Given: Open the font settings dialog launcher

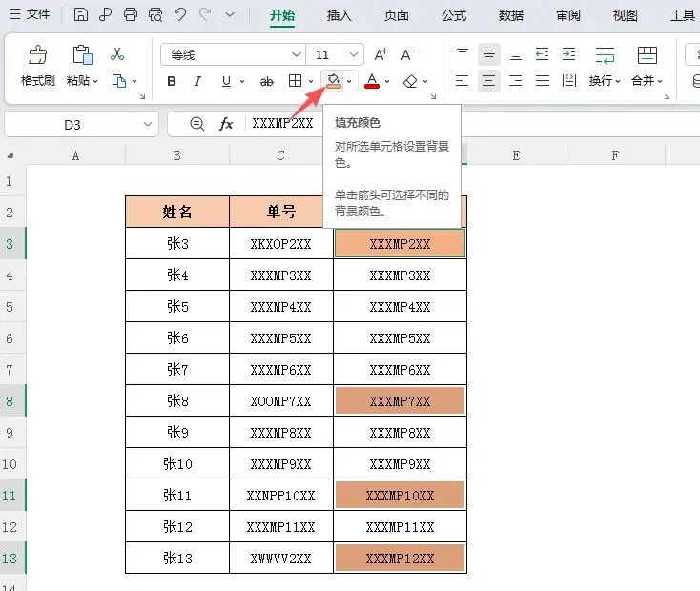Looking at the screenshot, I should point(433,96).
